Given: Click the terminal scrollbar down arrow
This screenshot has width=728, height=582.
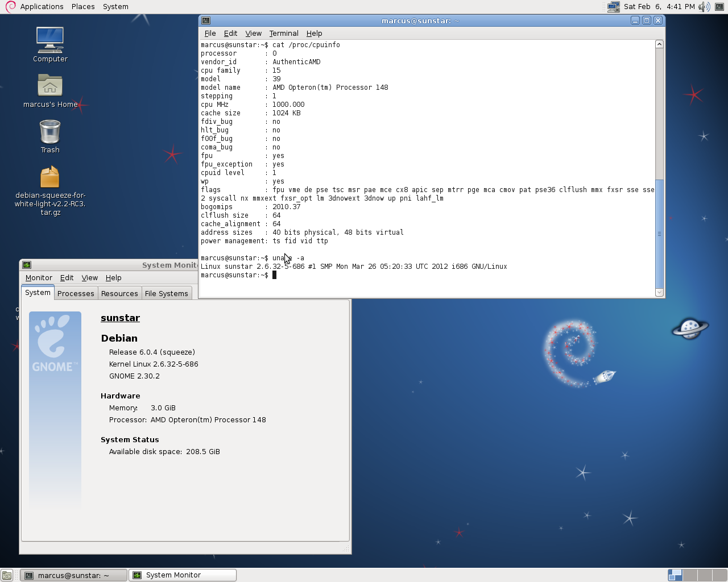Looking at the screenshot, I should pos(659,293).
